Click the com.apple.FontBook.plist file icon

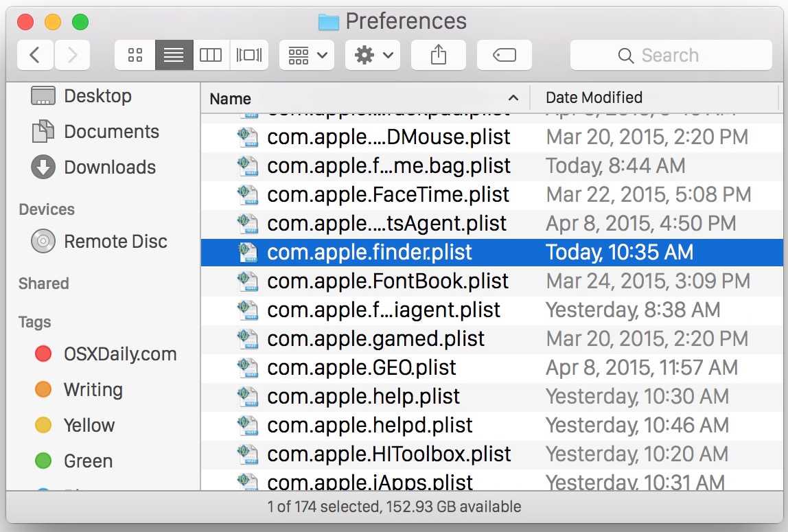(x=247, y=281)
